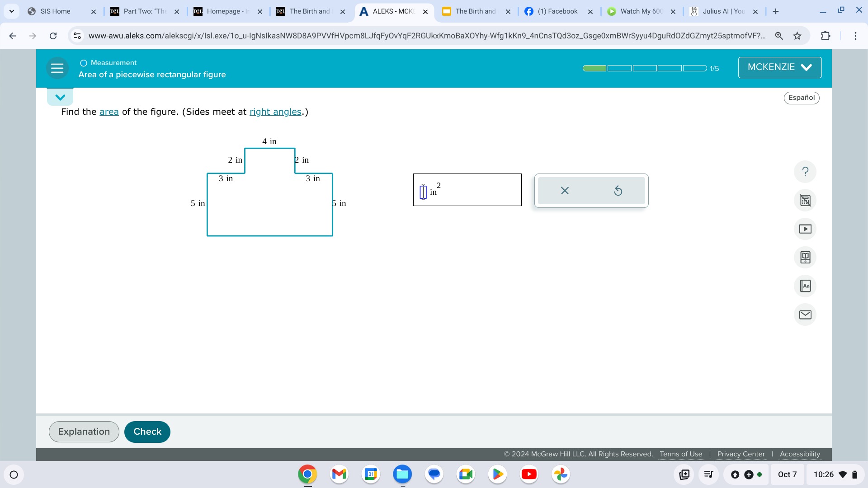This screenshot has height=488, width=868.
Task: Open Google Meet from the shelf
Action: pyautogui.click(x=466, y=474)
